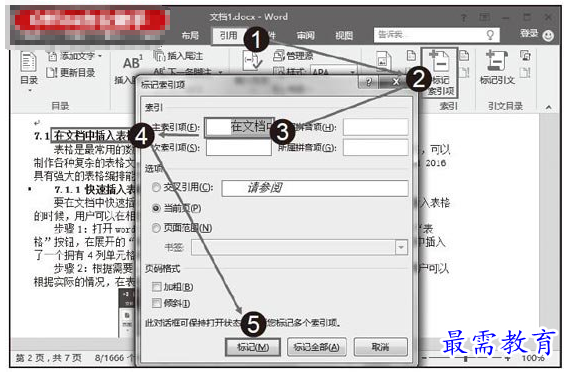
Task: Click the 主索引项(E) input field
Action: coord(240,127)
